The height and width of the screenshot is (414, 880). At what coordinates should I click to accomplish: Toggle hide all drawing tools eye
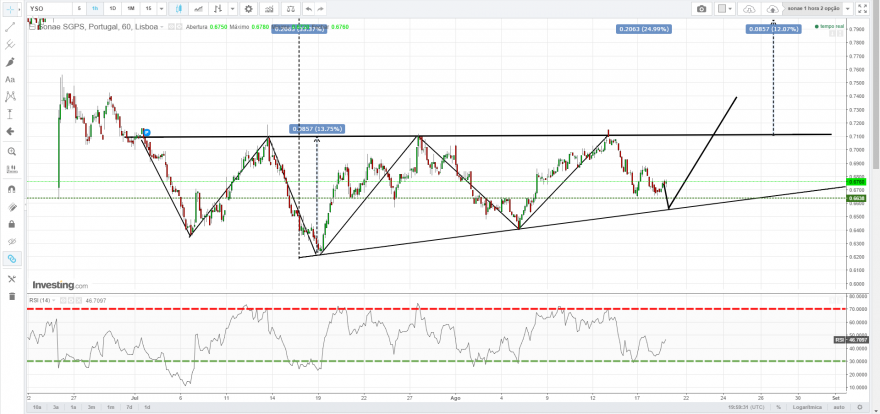coord(11,241)
